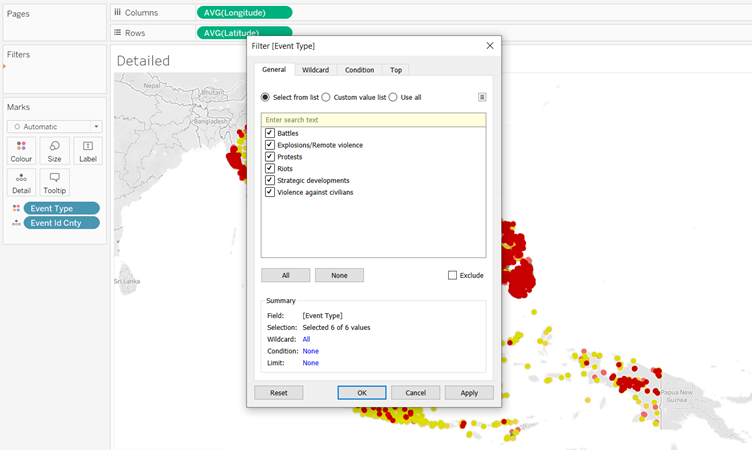Image resolution: width=752 pixels, height=450 pixels.
Task: Click the None selection button
Action: (x=339, y=275)
